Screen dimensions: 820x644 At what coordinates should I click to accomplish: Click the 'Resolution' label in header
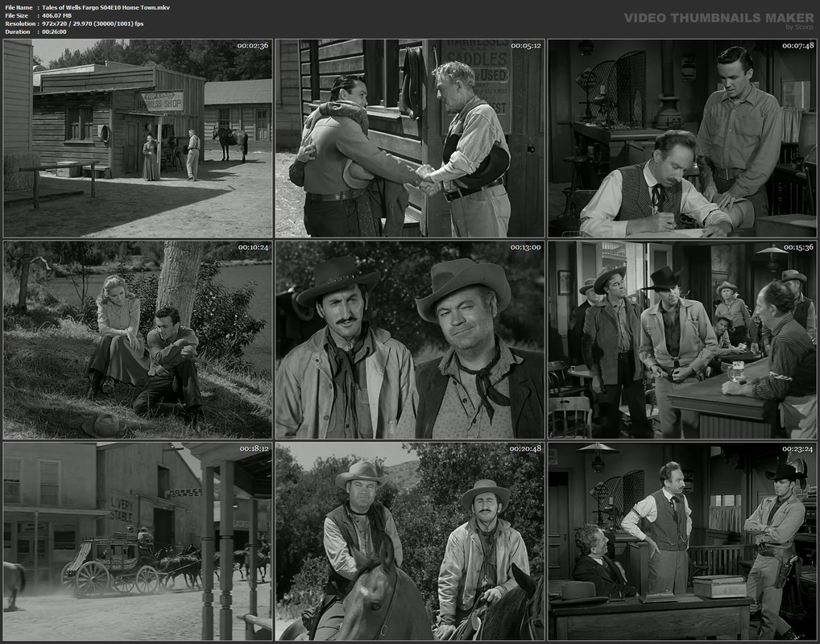tap(20, 23)
